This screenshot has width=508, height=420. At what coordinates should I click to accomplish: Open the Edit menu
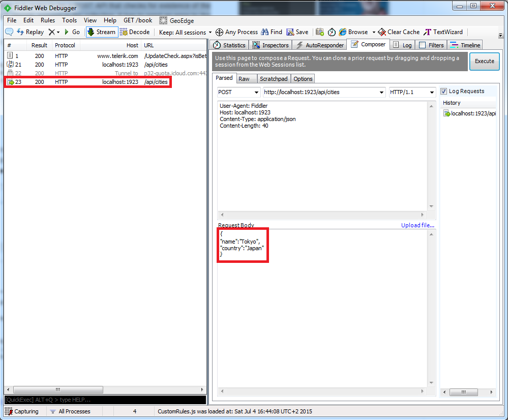coord(28,20)
